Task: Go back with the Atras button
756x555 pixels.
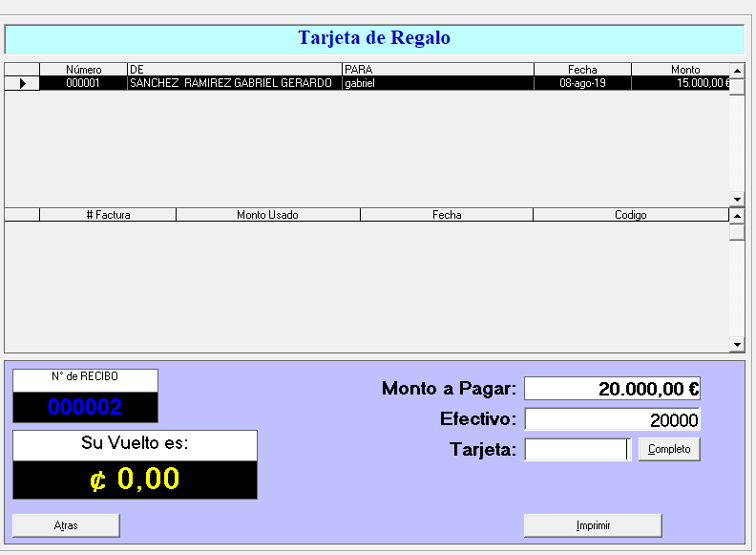Action: coord(66,525)
